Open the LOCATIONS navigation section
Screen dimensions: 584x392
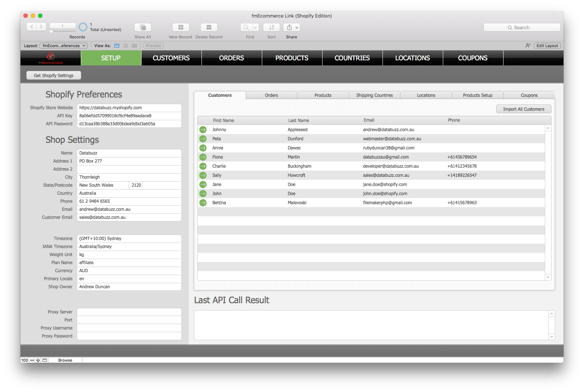click(x=412, y=58)
